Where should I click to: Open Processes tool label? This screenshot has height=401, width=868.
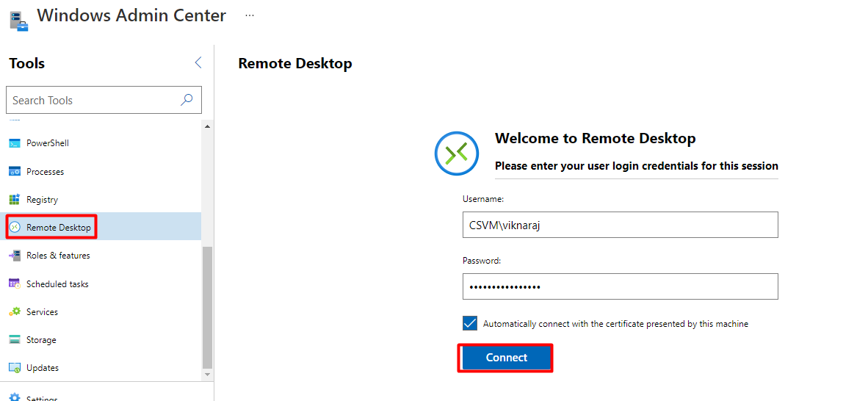[46, 172]
